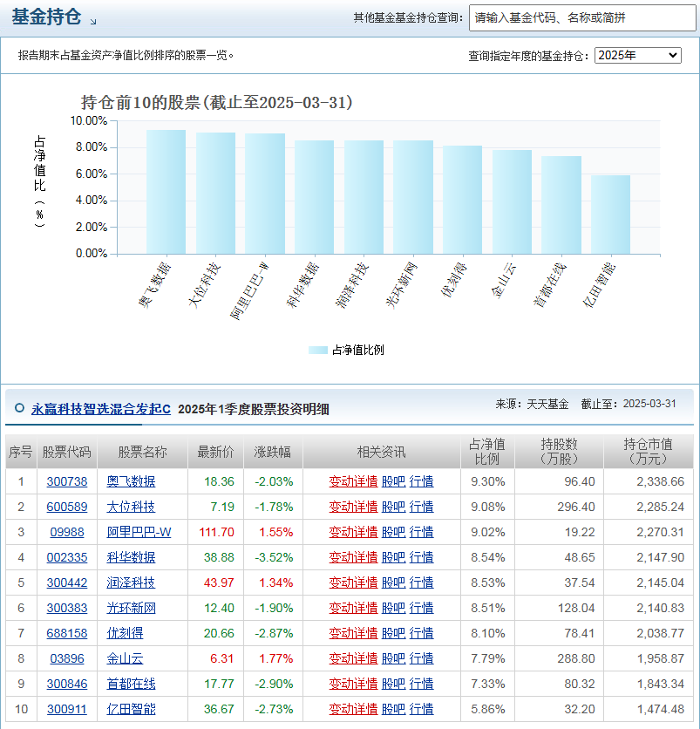Open 亿田智能 stock name link
Image resolution: width=700 pixels, height=729 pixels.
(x=131, y=709)
